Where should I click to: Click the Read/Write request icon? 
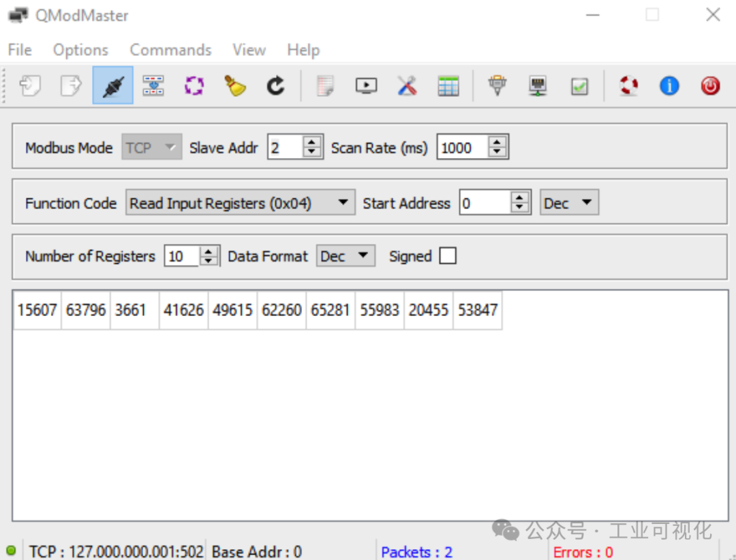pyautogui.click(x=153, y=86)
